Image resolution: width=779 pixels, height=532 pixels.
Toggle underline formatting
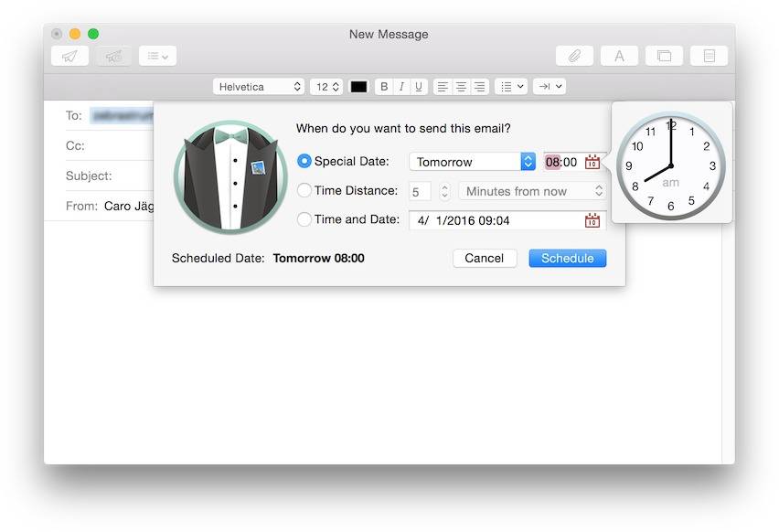419,87
